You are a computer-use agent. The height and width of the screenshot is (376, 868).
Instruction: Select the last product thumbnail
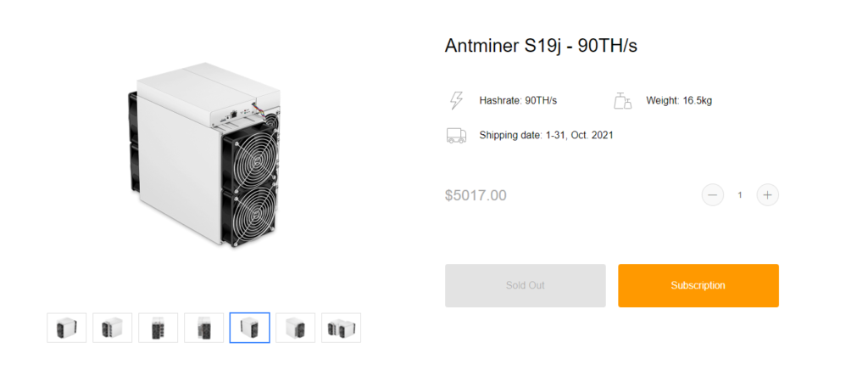tap(342, 328)
